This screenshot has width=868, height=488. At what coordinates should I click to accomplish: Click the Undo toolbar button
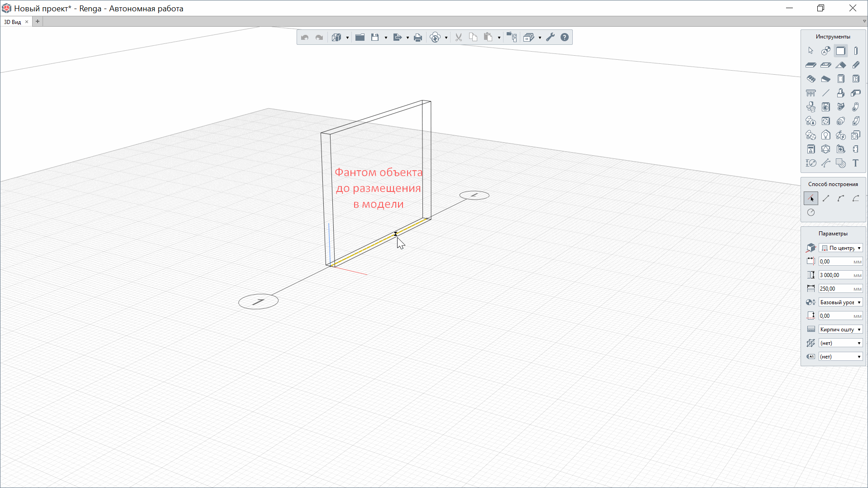click(x=305, y=38)
